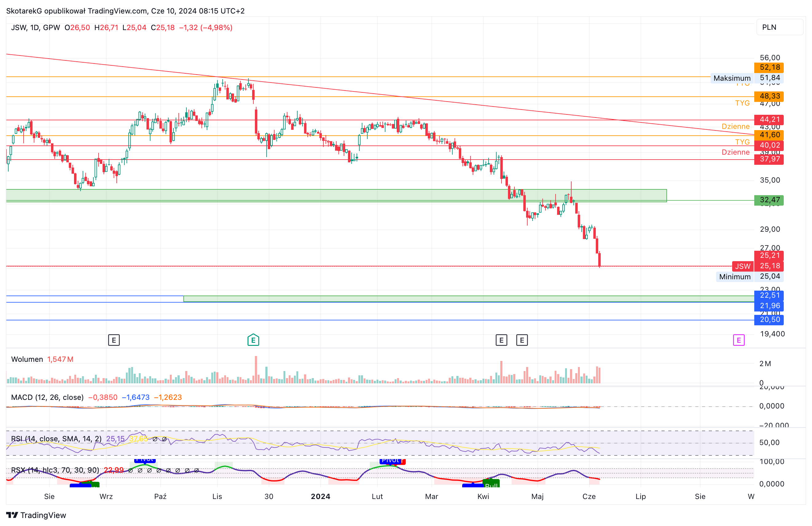Screen dimensions: 812x526
Task: Click the red 37,97 price label
Action: coord(769,159)
